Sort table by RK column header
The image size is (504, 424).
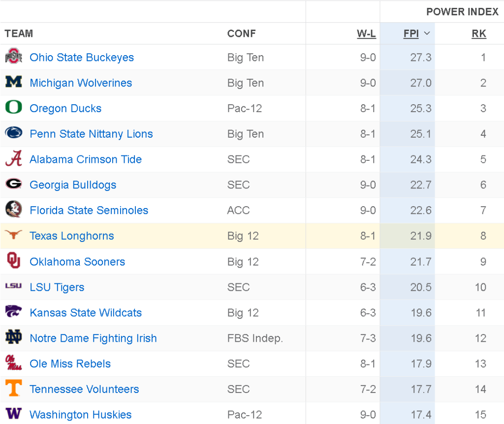click(478, 33)
